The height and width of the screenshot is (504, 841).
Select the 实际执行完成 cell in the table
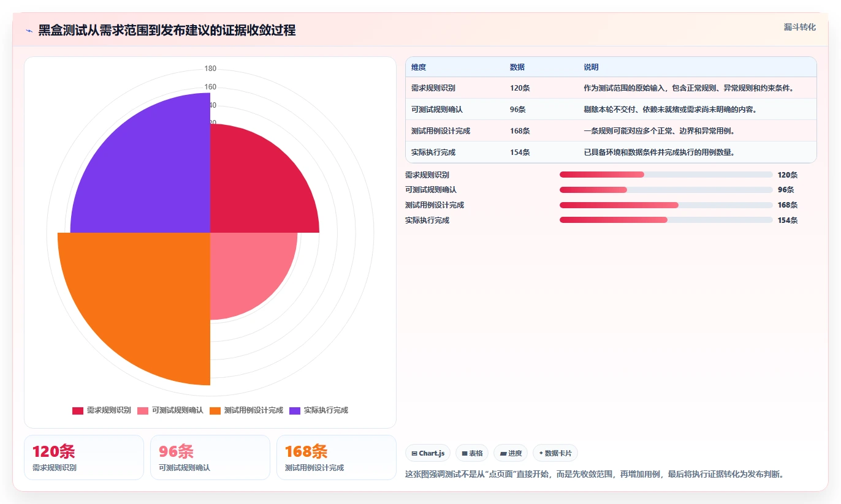(433, 152)
